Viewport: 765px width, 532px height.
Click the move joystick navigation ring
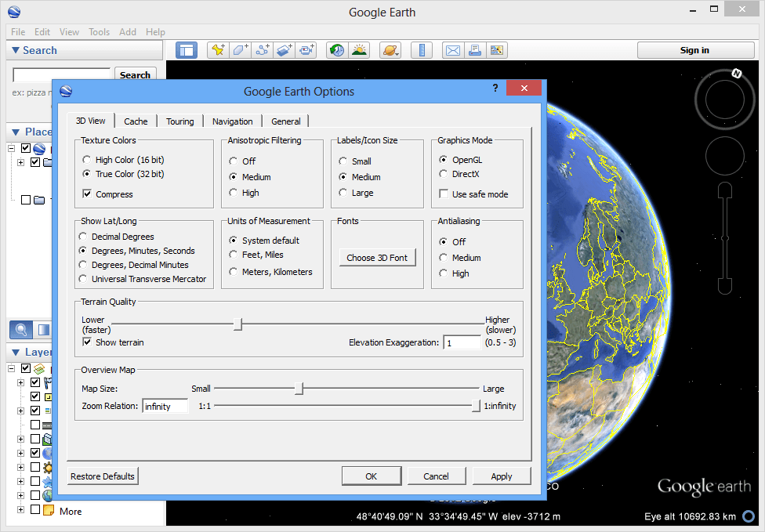tap(724, 156)
